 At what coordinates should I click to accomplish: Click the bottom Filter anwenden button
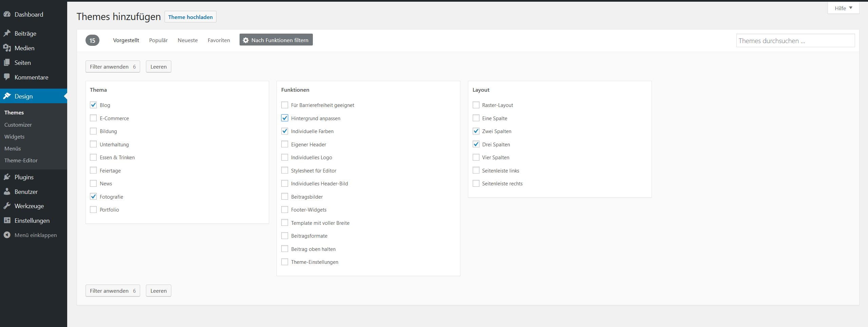coord(113,291)
